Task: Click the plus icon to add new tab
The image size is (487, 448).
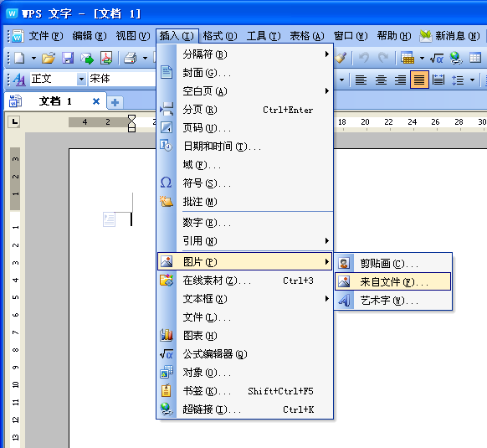Action: point(115,102)
